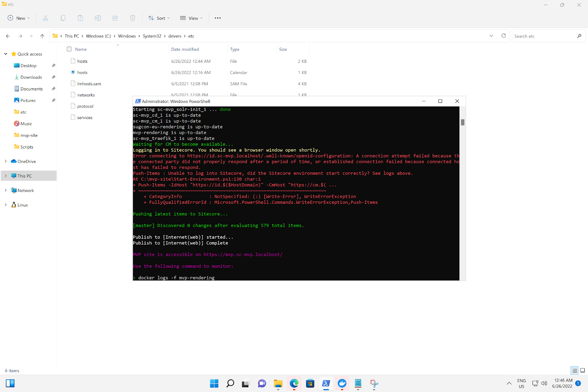This screenshot has height=392, width=588.
Task: Click the Cut scissors icon in toolbar
Action: click(x=46, y=18)
